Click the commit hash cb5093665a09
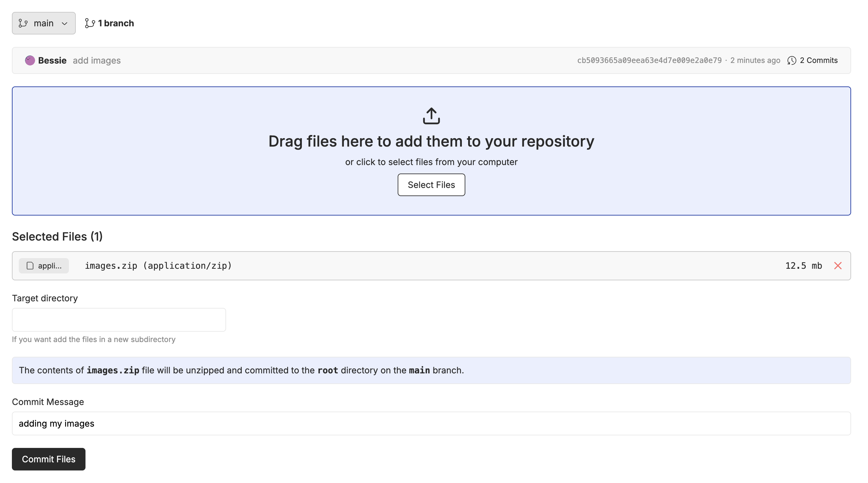Image resolution: width=868 pixels, height=483 pixels. (x=649, y=60)
